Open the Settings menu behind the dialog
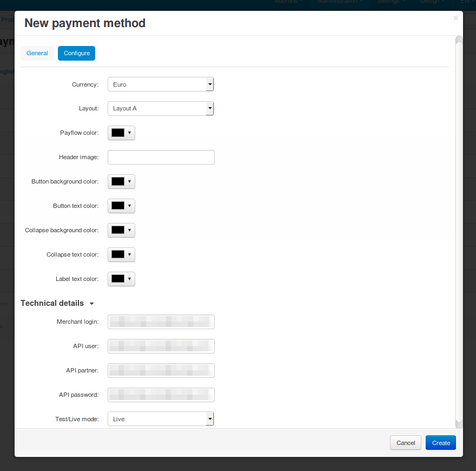Screen dimensions: 476x471 (391, 2)
